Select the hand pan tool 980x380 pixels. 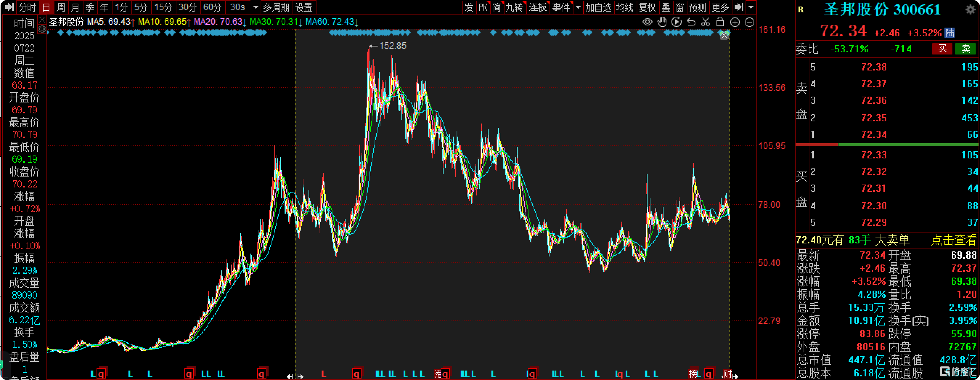coord(662,22)
